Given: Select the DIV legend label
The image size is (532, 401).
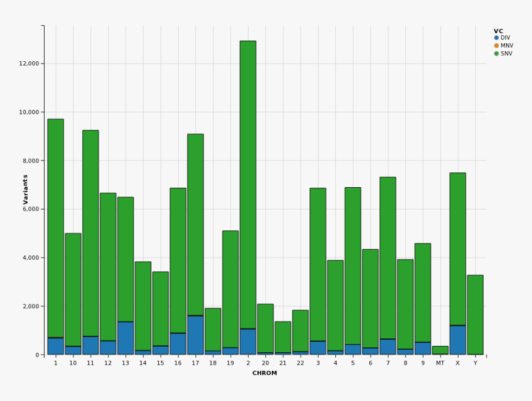Looking at the screenshot, I should click(505, 38).
